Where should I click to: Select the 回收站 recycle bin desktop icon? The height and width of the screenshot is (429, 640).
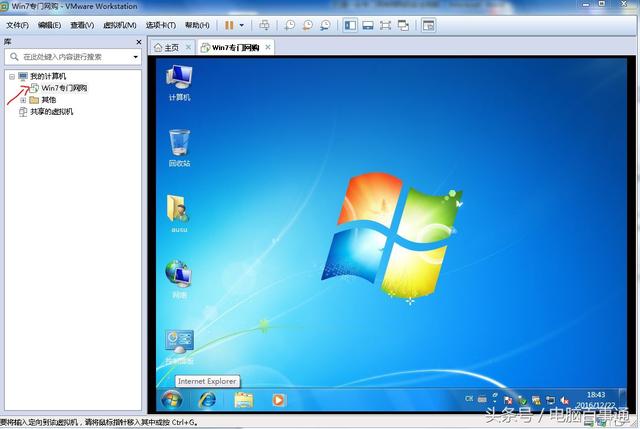pos(180,148)
